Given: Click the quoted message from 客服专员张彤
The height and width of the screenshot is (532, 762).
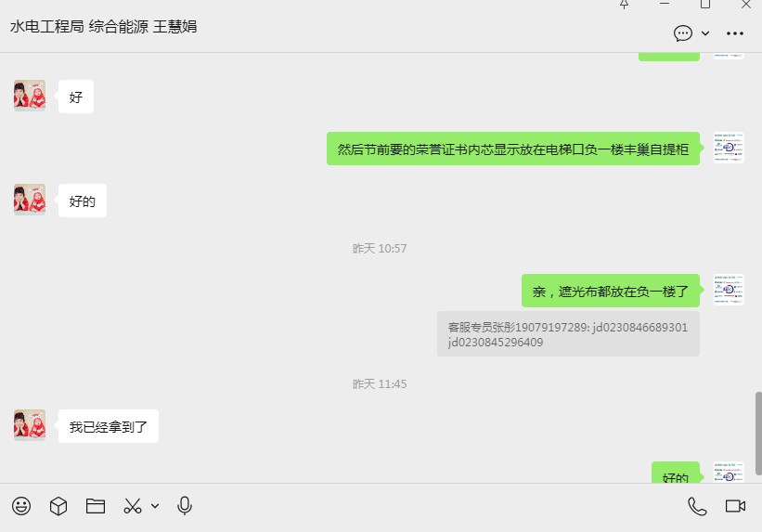Looking at the screenshot, I should point(568,334).
